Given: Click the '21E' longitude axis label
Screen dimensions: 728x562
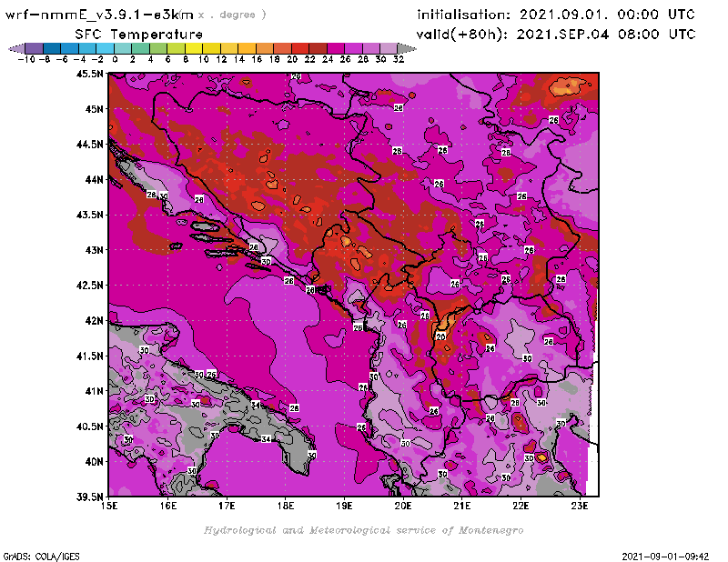Looking at the screenshot, I should (462, 506).
